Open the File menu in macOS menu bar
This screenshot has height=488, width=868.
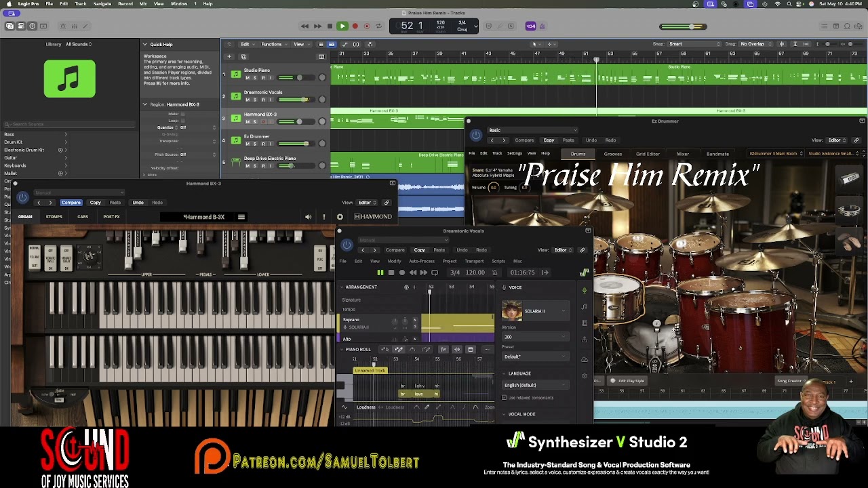point(50,4)
